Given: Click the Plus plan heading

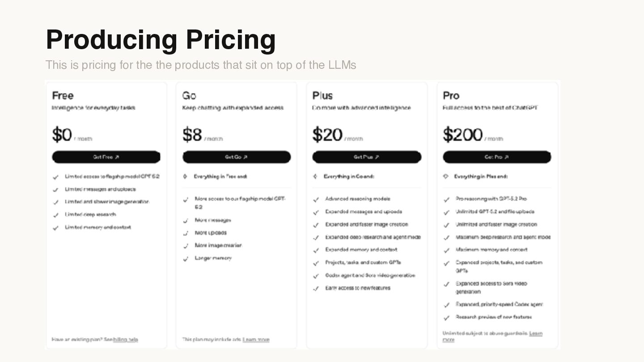Looking at the screenshot, I should 322,96.
